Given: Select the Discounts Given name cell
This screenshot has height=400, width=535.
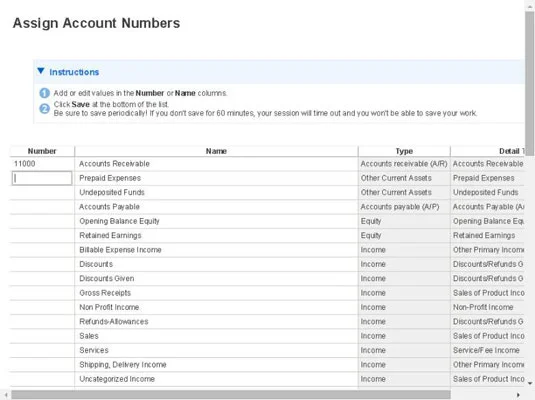Looking at the screenshot, I should click(216, 278).
